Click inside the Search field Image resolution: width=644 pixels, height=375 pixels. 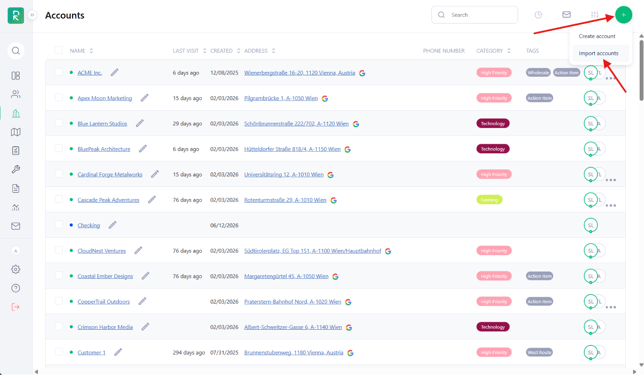tap(474, 15)
